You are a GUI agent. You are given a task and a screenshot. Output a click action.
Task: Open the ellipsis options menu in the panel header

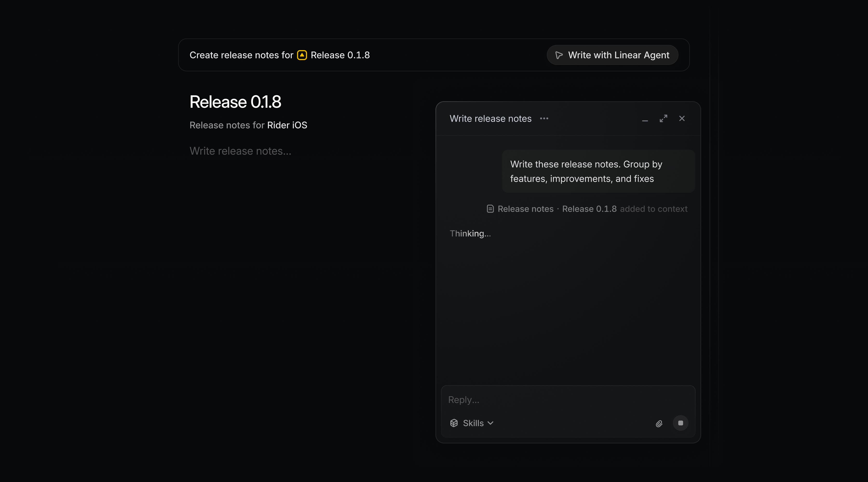pos(544,118)
